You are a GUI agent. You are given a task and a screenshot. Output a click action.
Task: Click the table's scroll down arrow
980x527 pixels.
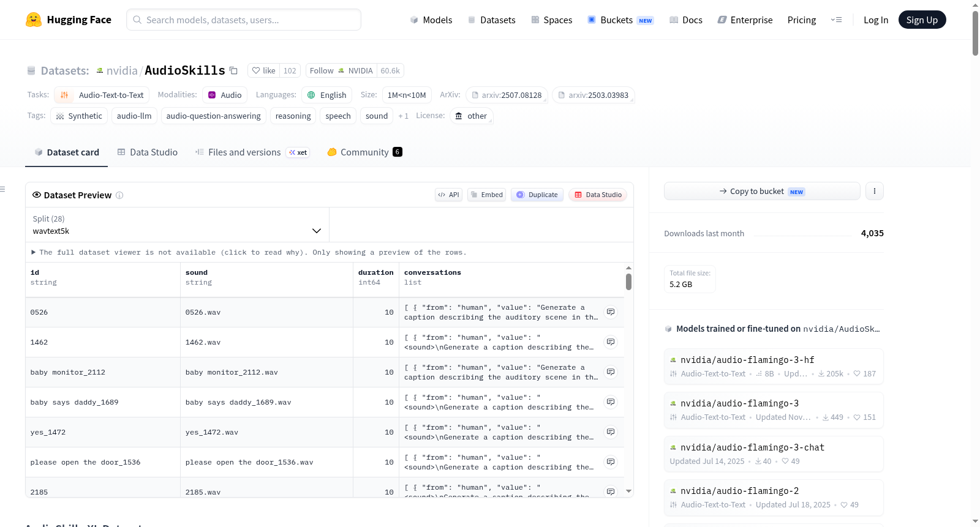click(x=628, y=491)
